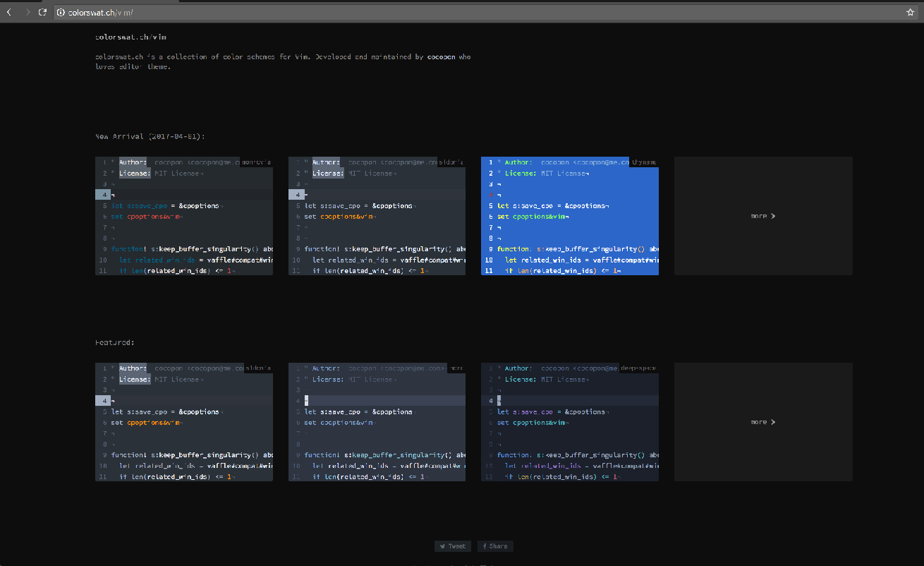Open the cocopon author link
Viewport: 924px width, 566px height.
click(x=441, y=56)
